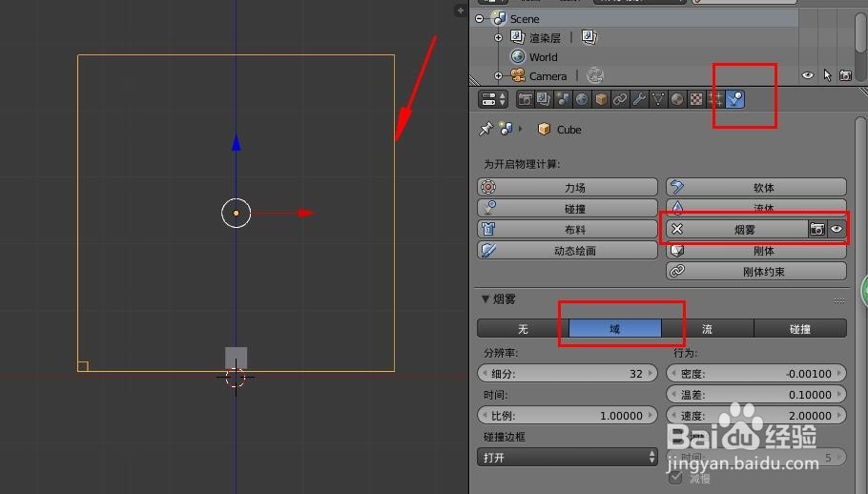Open the Mesh Data triangle tab
868x494 pixels.
coord(658,99)
